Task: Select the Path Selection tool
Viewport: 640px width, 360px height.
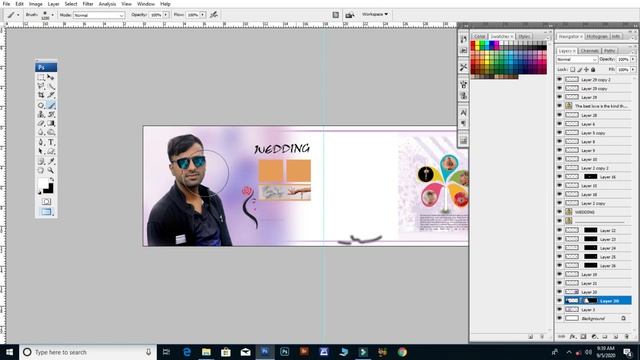Action: [x=41, y=151]
